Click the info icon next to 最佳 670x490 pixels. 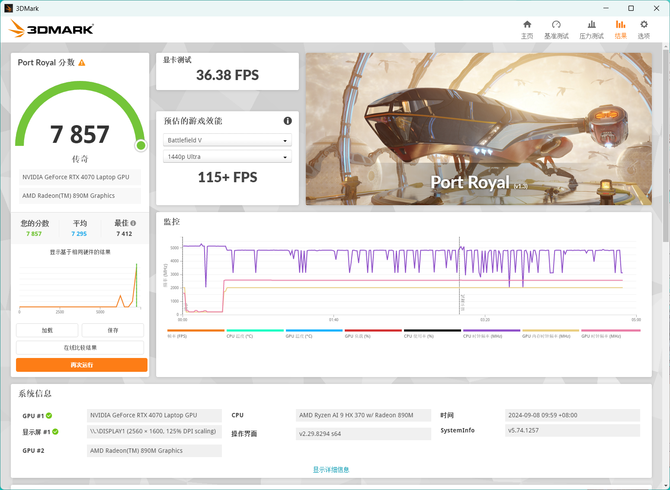(x=133, y=223)
